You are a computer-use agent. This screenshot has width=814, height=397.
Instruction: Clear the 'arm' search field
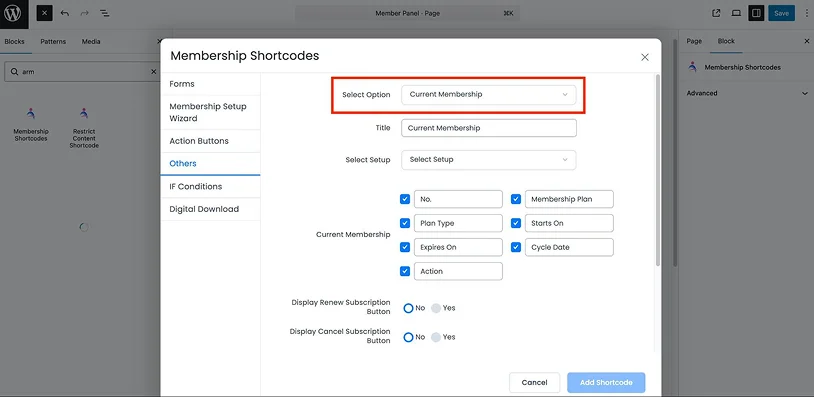pos(154,72)
